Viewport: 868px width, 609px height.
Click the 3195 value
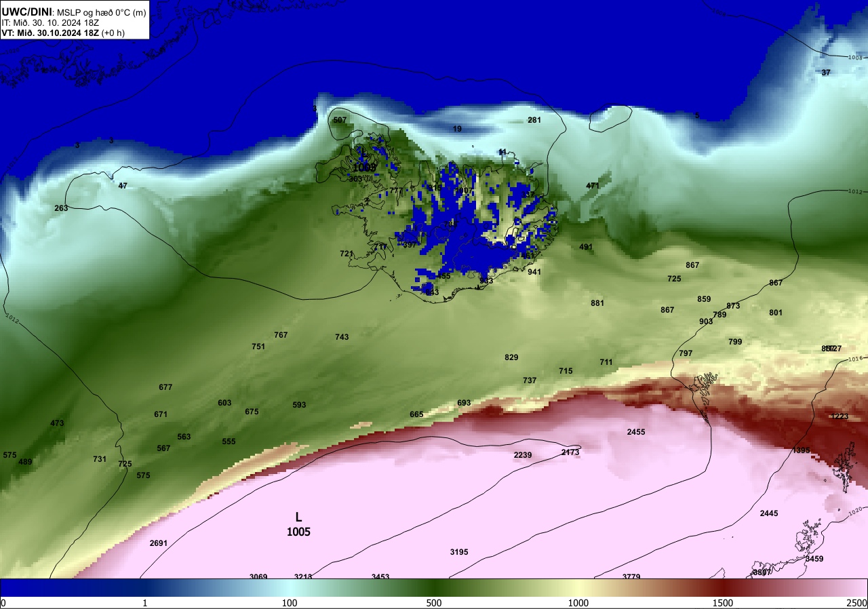[459, 552]
